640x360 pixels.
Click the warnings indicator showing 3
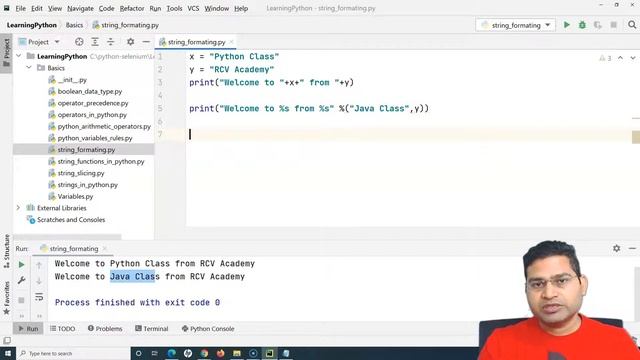pyautogui.click(x=605, y=58)
